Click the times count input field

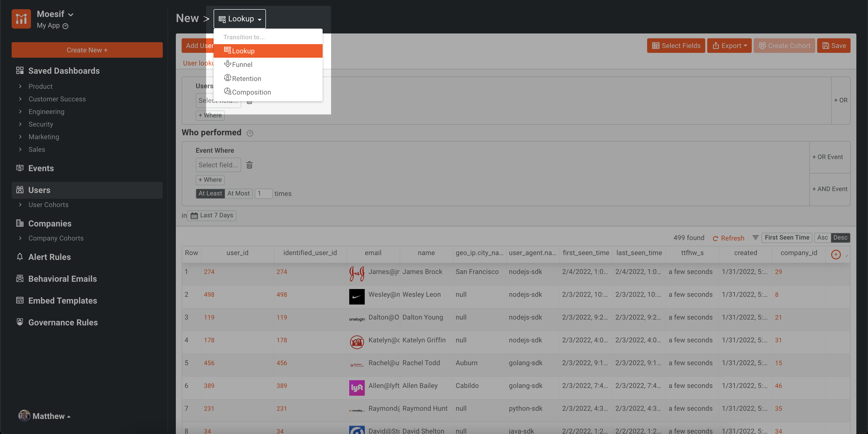click(263, 193)
